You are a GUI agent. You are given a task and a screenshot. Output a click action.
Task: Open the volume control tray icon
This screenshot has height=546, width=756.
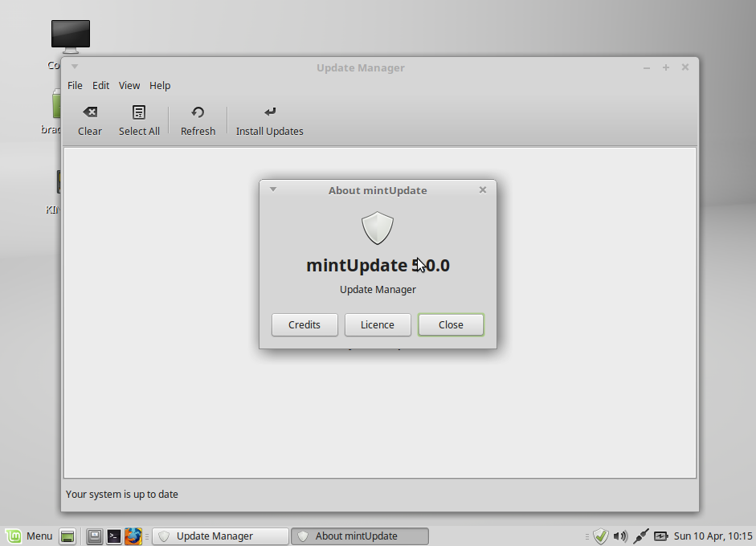620,536
